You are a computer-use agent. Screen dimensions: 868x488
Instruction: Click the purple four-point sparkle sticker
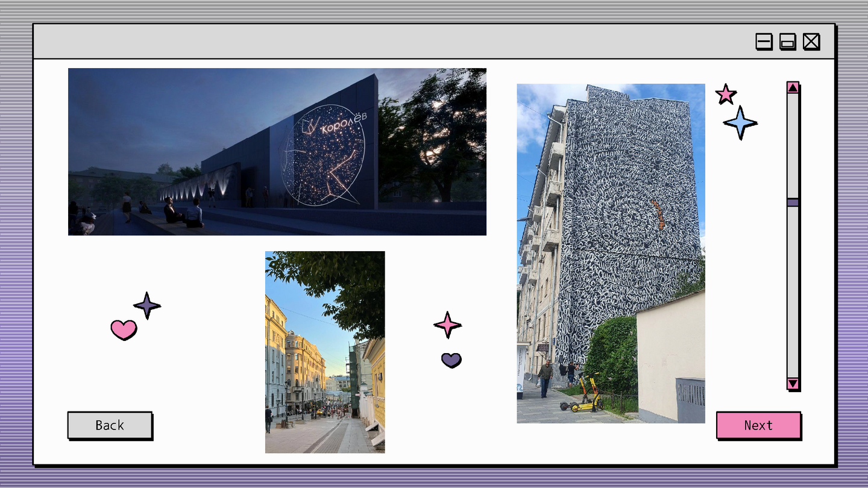(147, 305)
